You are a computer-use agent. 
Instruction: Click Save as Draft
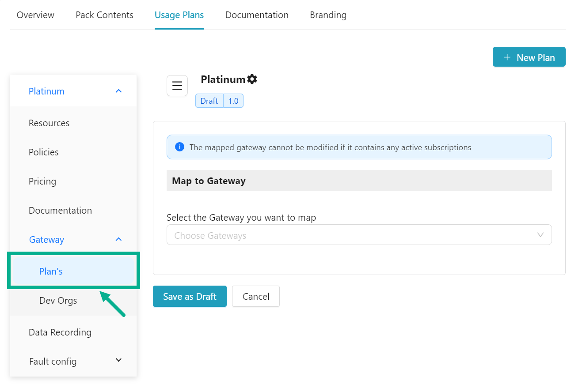(190, 296)
